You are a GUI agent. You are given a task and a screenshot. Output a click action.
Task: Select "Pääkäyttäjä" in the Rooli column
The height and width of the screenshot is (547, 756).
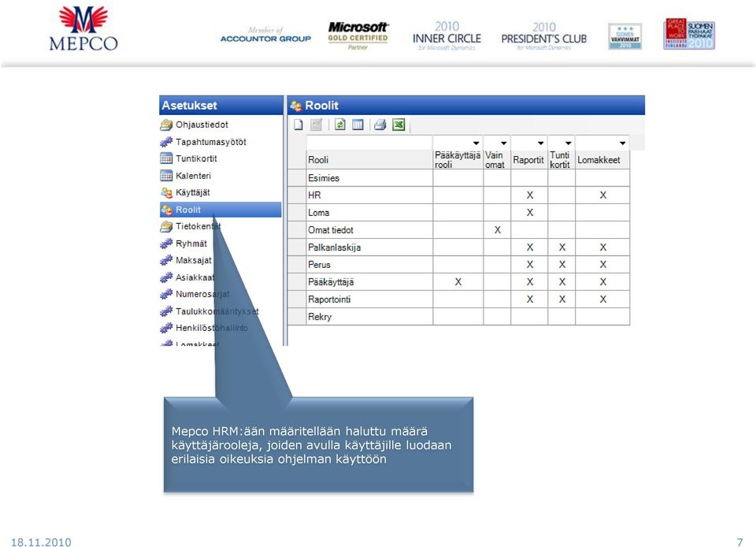tap(331, 282)
